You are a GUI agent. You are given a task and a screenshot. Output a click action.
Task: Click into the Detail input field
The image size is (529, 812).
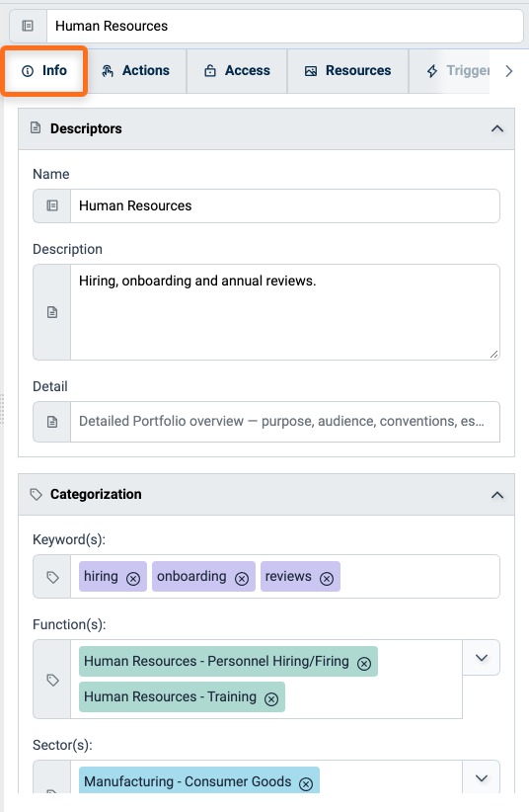coord(284,422)
